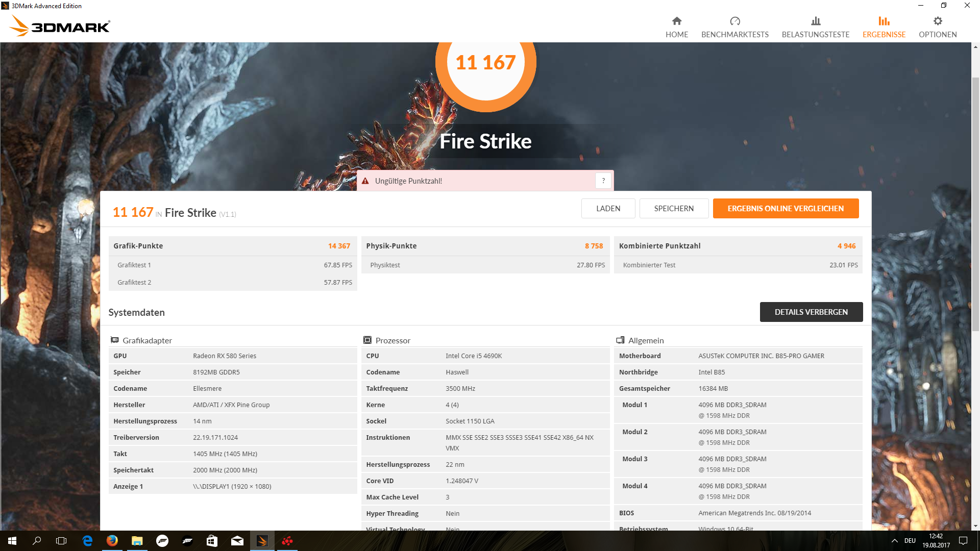980x551 pixels.
Task: Click scrollbar down arrow
Action: (x=975, y=526)
